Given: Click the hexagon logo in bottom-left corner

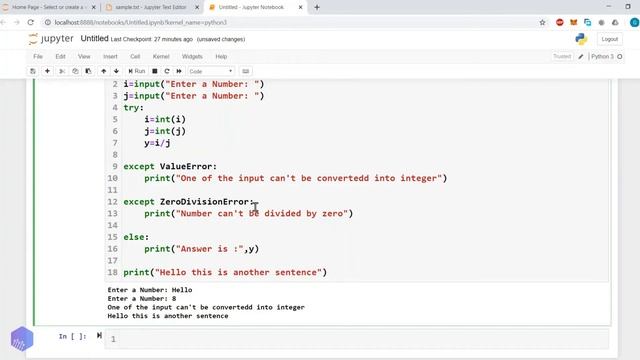Looking at the screenshot, I should click(x=22, y=339).
